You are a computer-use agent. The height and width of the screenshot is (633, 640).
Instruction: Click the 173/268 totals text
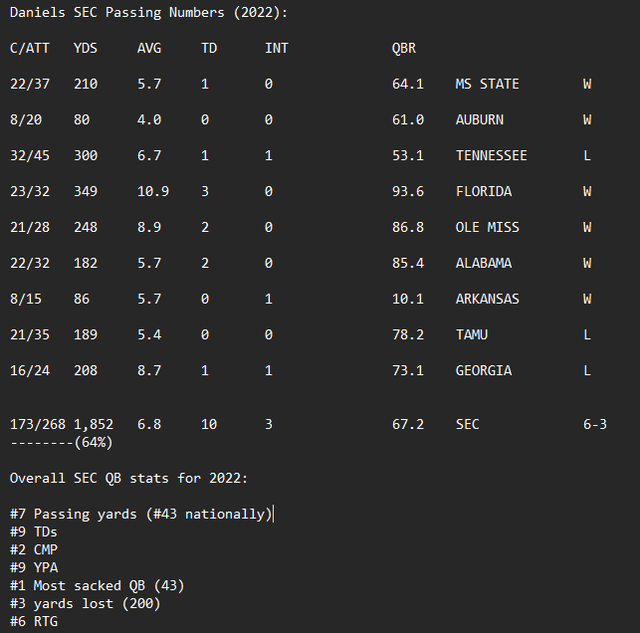pos(38,424)
